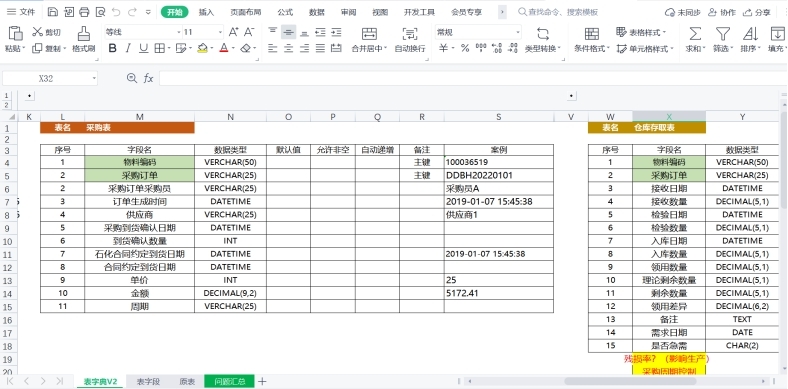Toggle underline formatting
Viewport: 788px width, 389px height.
tap(144, 48)
